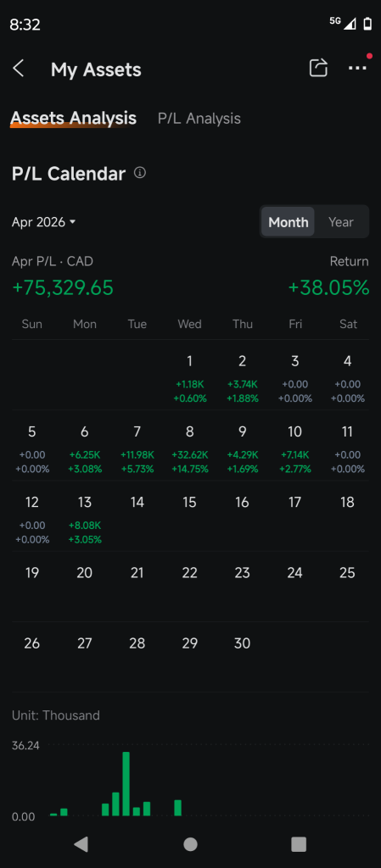Open the three-dot more options menu
Image resolution: width=381 pixels, height=868 pixels.
pos(357,68)
